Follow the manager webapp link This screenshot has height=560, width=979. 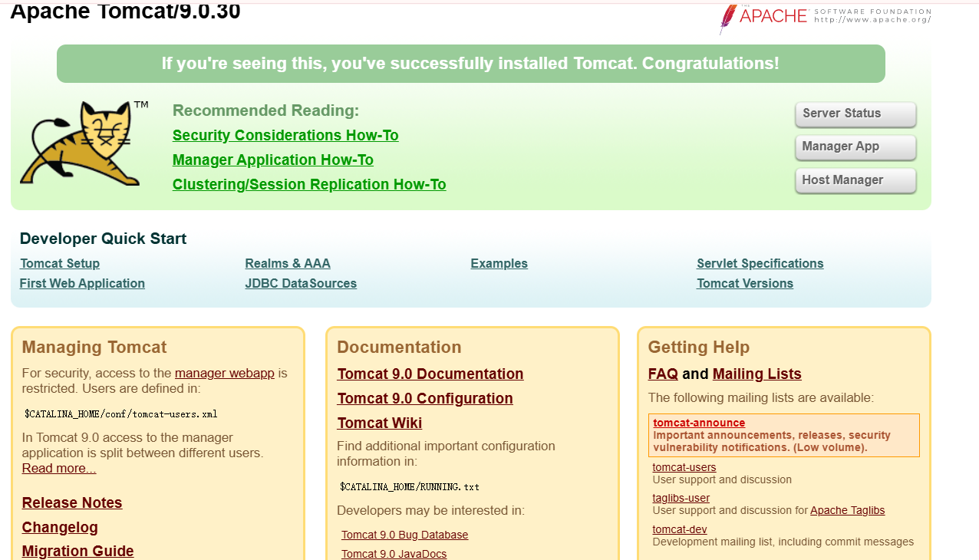pos(225,374)
